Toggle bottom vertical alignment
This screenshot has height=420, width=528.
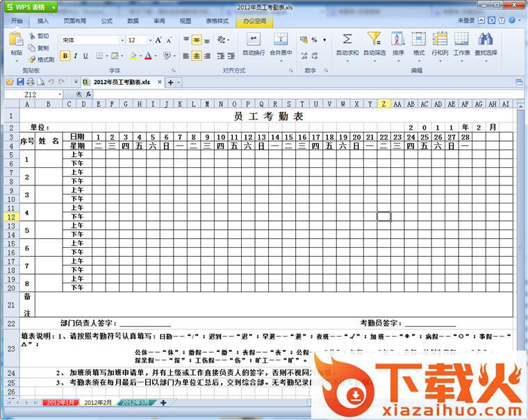pyautogui.click(x=207, y=40)
